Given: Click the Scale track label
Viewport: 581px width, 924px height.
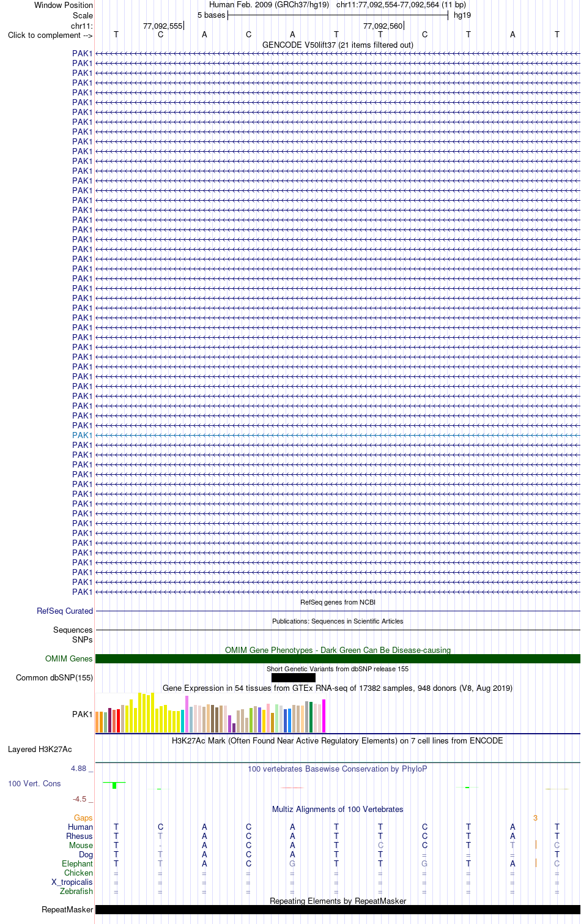Looking at the screenshot, I should coord(83,15).
